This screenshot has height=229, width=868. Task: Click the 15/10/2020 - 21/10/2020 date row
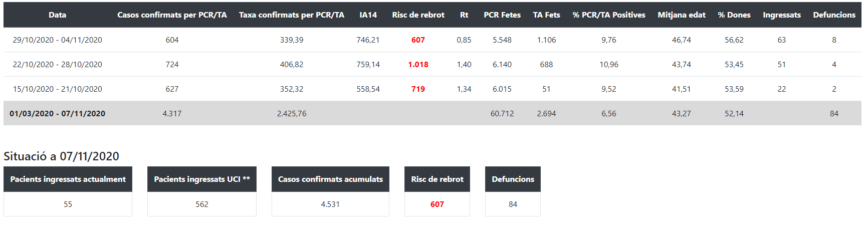[x=58, y=89]
